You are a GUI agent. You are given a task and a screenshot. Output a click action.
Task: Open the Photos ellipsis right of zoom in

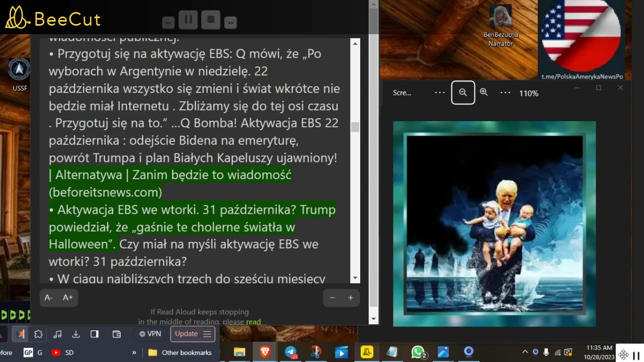pos(505,93)
